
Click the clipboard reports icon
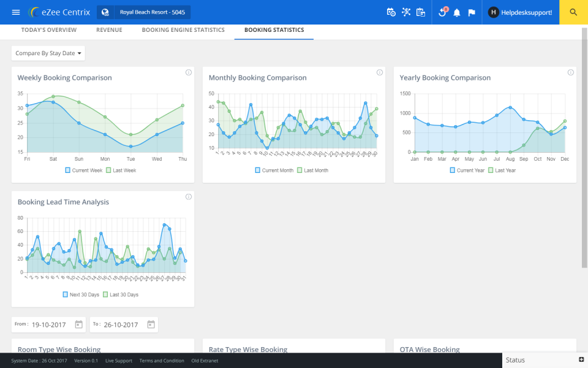[x=421, y=12]
